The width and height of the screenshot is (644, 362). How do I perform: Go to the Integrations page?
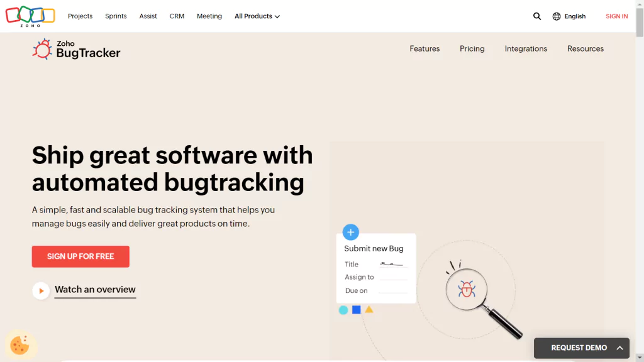[526, 49]
